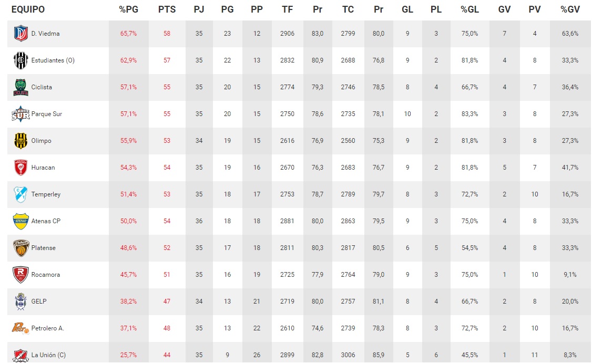Click the Estudiantes (O) team crest
The width and height of the screenshot is (592, 364).
pyautogui.click(x=21, y=60)
